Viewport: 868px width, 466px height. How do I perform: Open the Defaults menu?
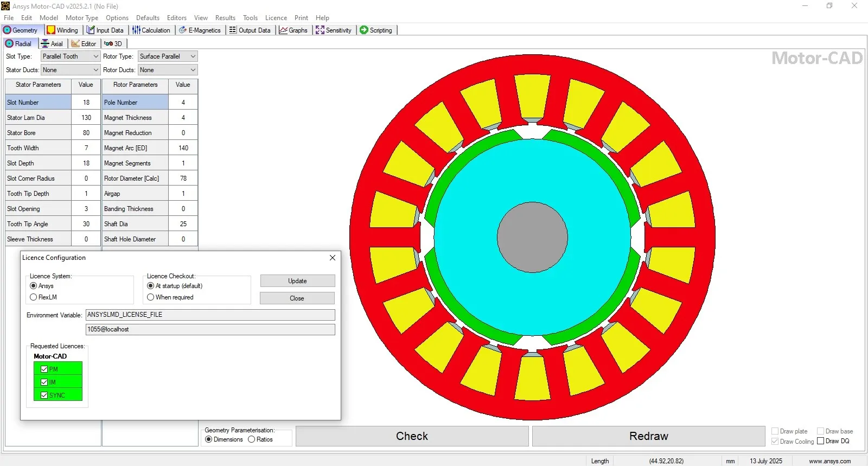(x=148, y=18)
